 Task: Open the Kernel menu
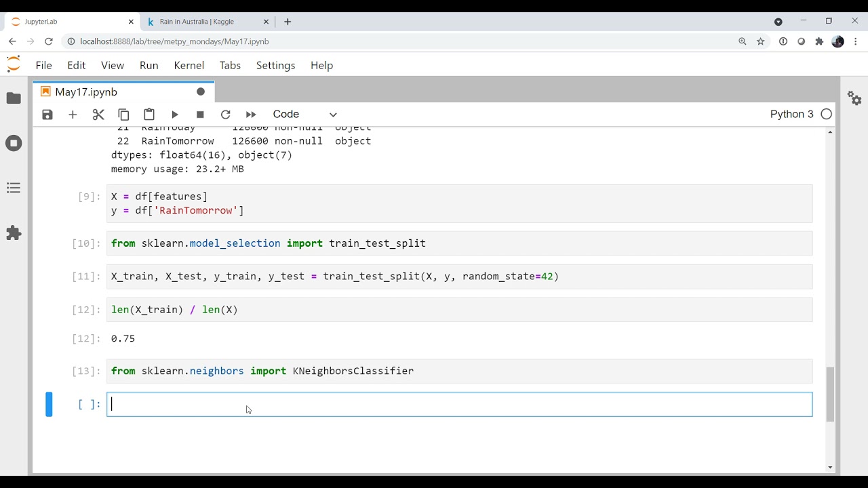pos(189,65)
